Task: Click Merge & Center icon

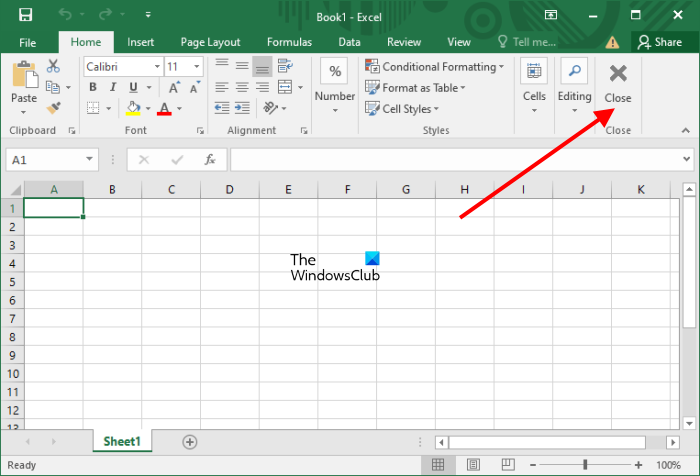Action: pos(285,87)
